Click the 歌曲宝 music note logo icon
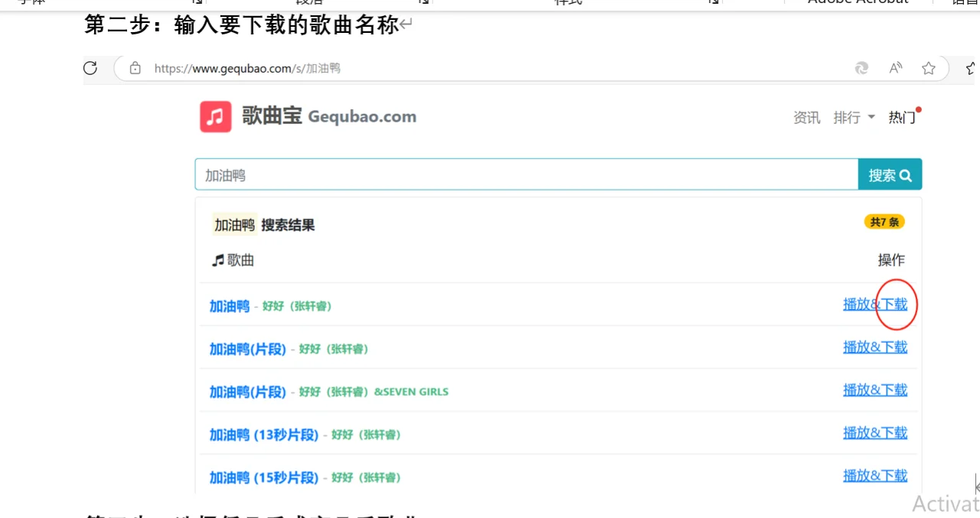 [215, 116]
